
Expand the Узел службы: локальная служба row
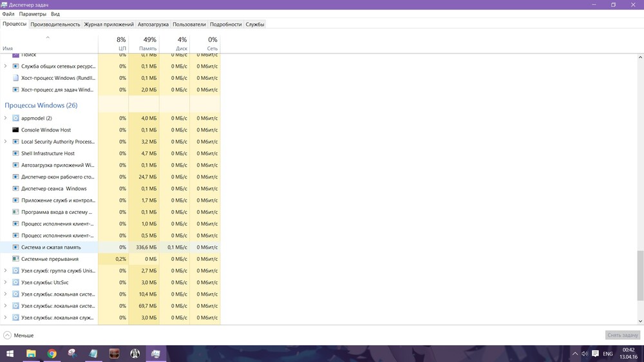click(5, 318)
